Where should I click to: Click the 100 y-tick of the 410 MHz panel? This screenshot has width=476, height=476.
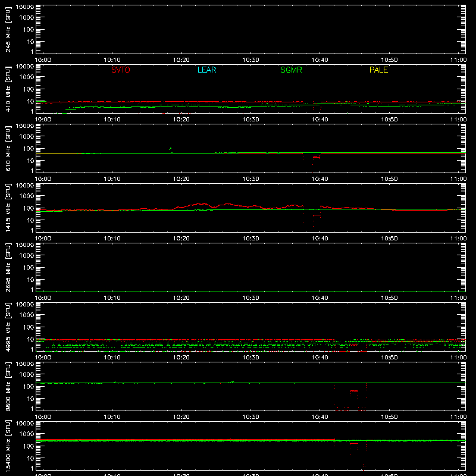(x=29, y=89)
